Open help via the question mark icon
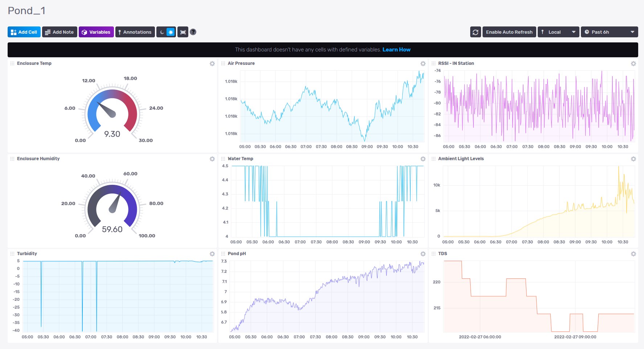The width and height of the screenshot is (644, 349). tap(193, 32)
